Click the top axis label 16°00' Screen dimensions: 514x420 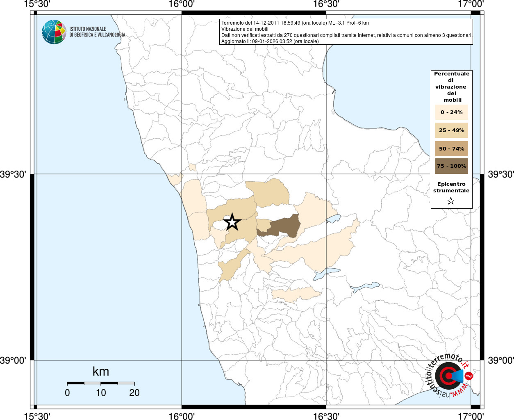click(x=182, y=5)
